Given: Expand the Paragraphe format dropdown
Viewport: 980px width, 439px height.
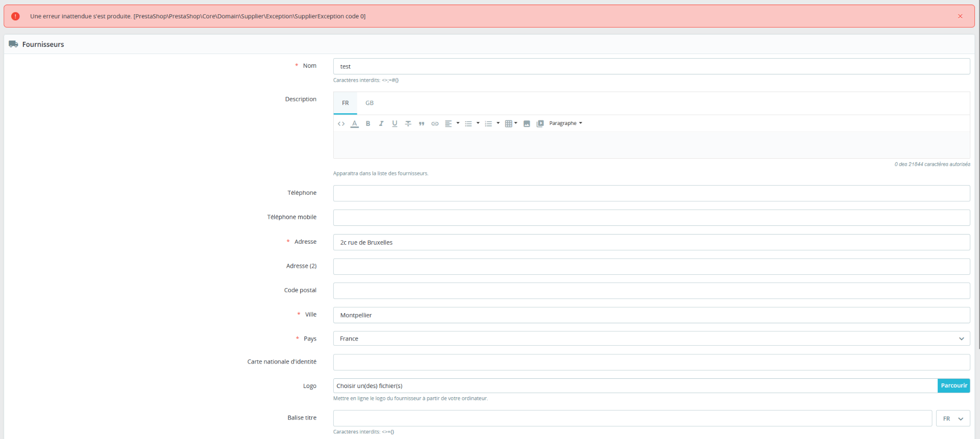Looking at the screenshot, I should click(x=566, y=123).
